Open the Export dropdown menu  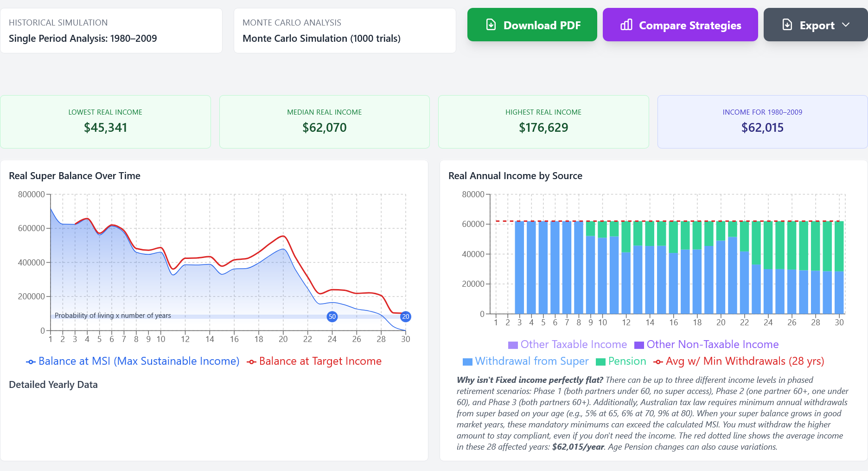pos(816,25)
